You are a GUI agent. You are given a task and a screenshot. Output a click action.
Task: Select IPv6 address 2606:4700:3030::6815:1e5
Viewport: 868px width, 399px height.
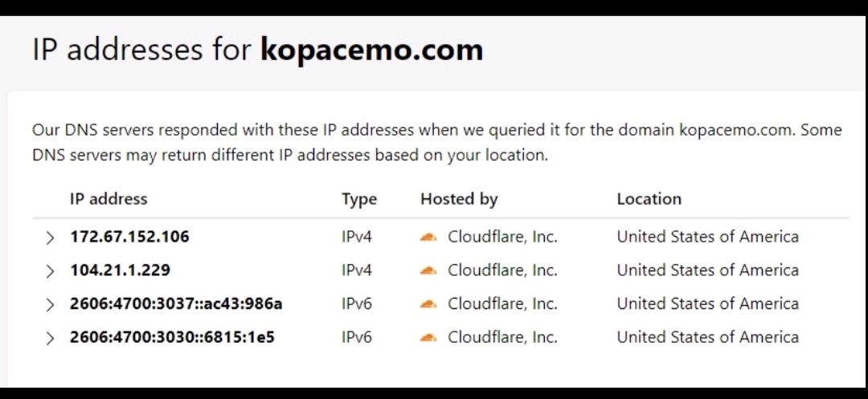tap(172, 337)
